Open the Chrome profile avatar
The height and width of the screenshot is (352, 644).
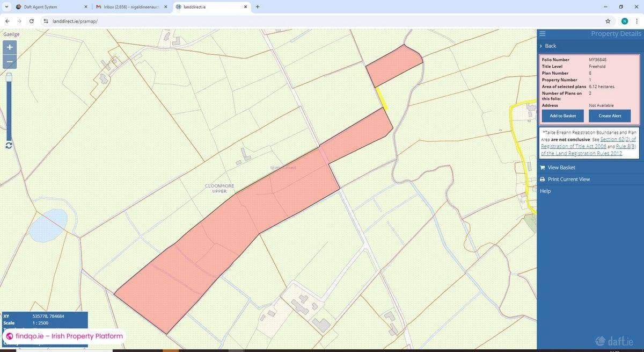click(625, 21)
